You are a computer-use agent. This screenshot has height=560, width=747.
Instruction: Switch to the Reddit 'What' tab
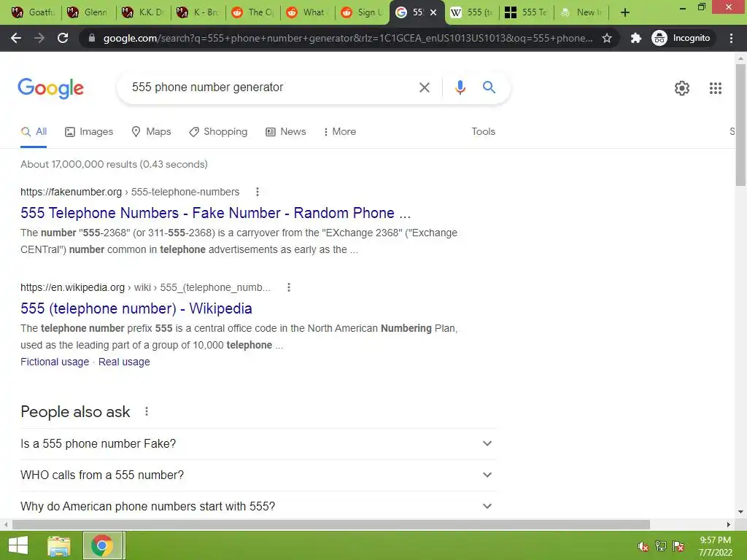coord(307,12)
